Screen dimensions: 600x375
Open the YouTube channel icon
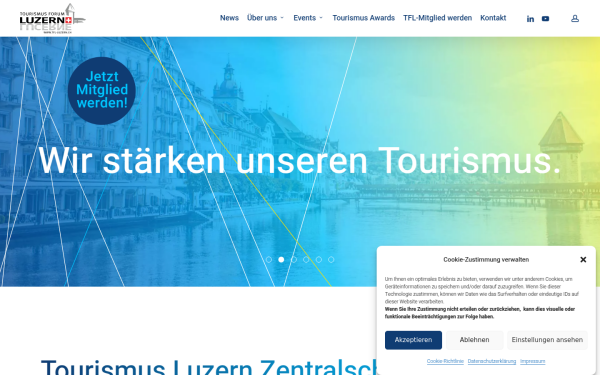tap(545, 18)
